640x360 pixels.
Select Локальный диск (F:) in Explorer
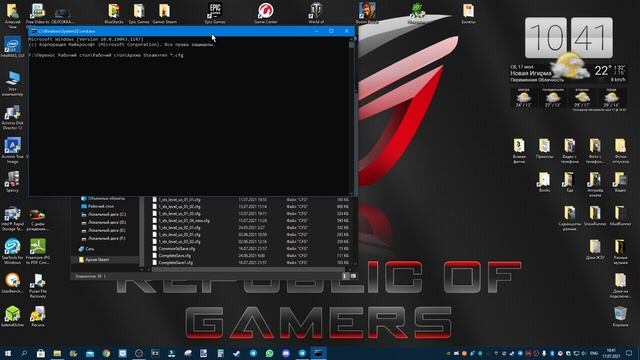pyautogui.click(x=107, y=238)
